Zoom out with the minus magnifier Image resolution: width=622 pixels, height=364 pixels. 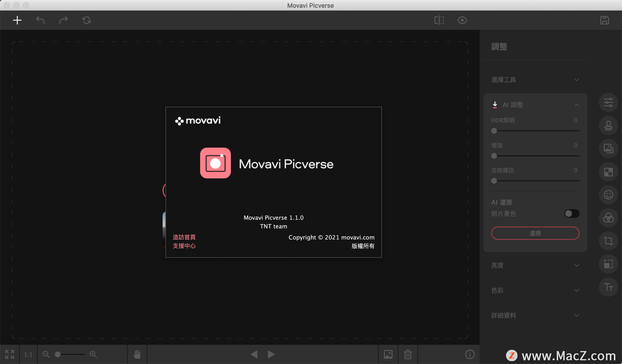pyautogui.click(x=46, y=354)
